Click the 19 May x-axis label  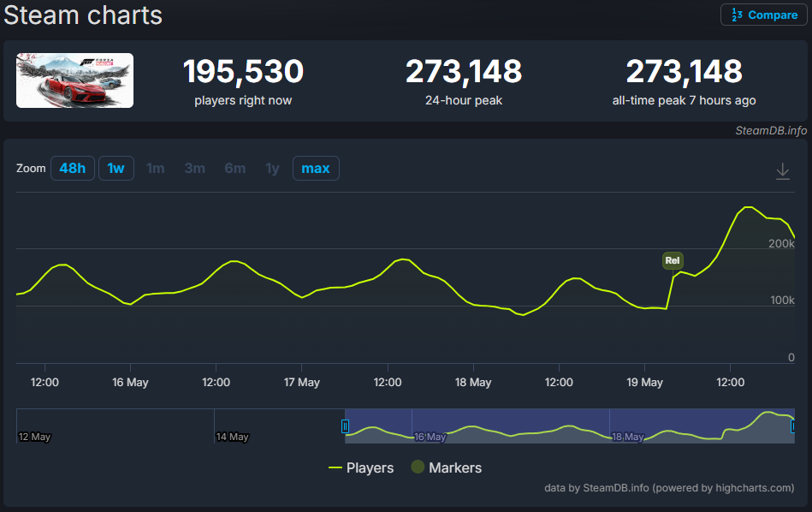645,383
